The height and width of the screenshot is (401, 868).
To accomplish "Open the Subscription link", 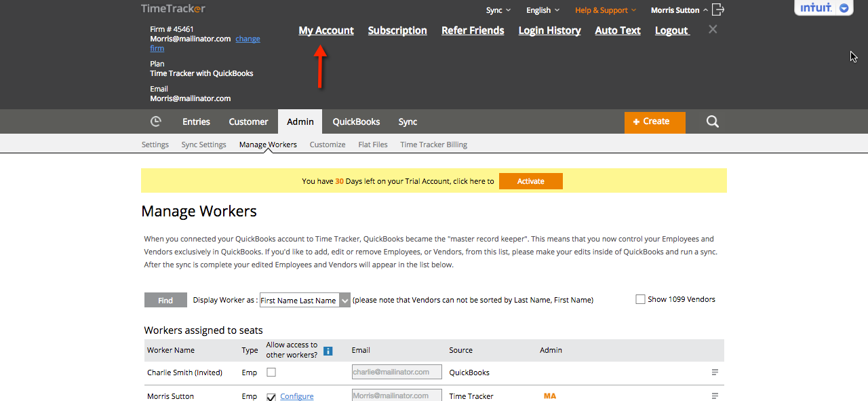I will pos(397,31).
